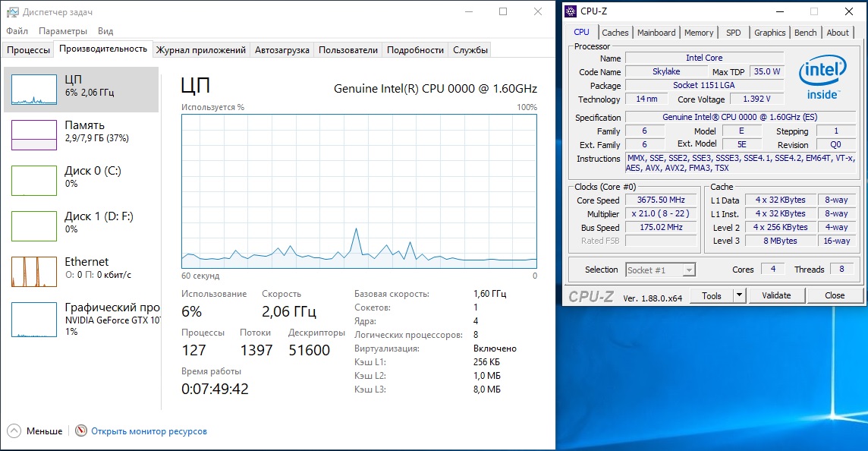Open the Mainboard tab in CPU-Z
The width and height of the screenshot is (868, 451).
656,33
